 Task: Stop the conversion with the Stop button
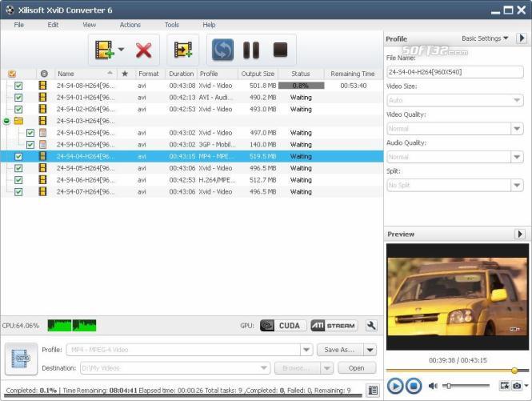pyautogui.click(x=280, y=50)
